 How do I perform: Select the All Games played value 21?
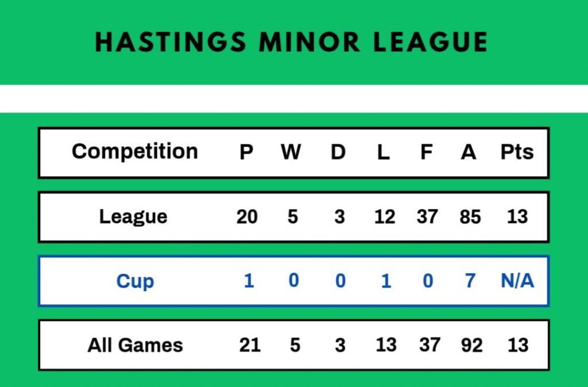(249, 345)
